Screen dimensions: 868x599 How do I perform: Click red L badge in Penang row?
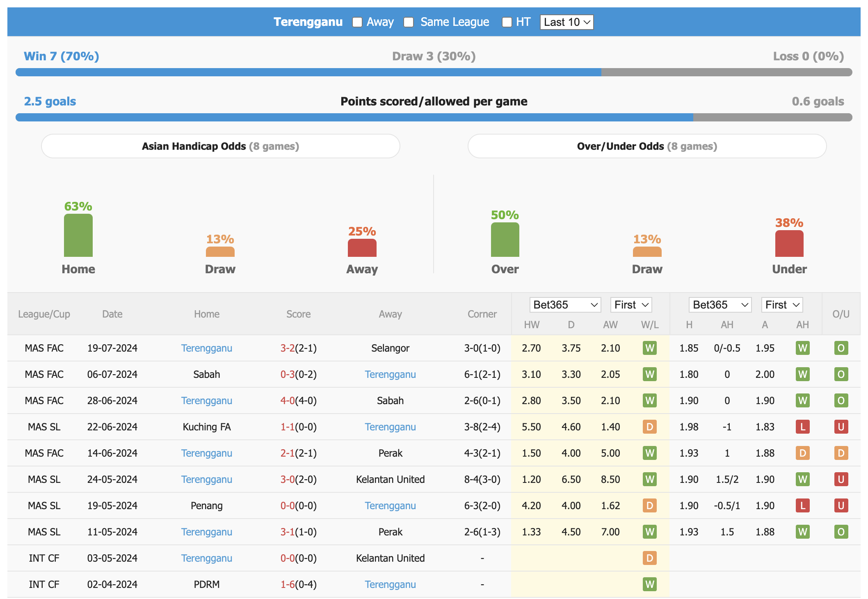803,505
